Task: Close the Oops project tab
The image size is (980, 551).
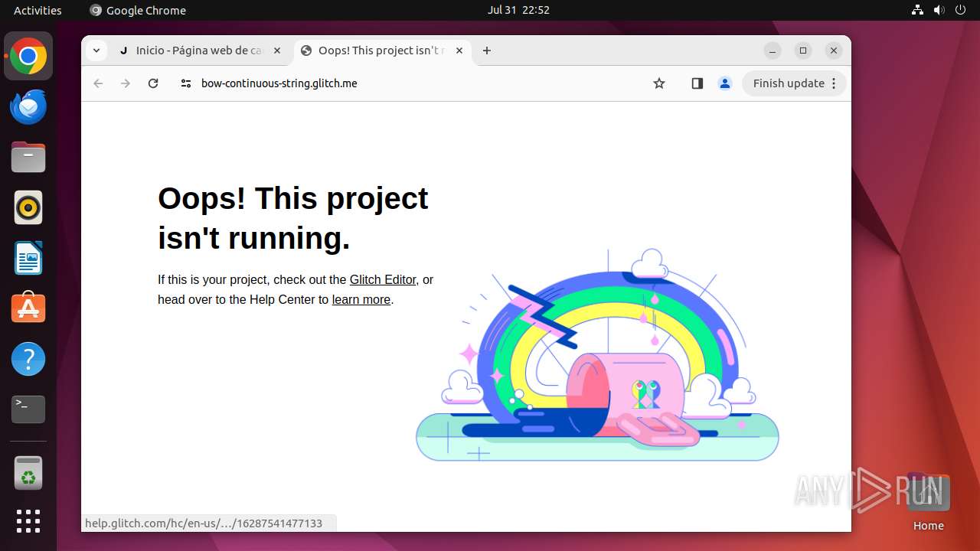Action: tap(459, 51)
